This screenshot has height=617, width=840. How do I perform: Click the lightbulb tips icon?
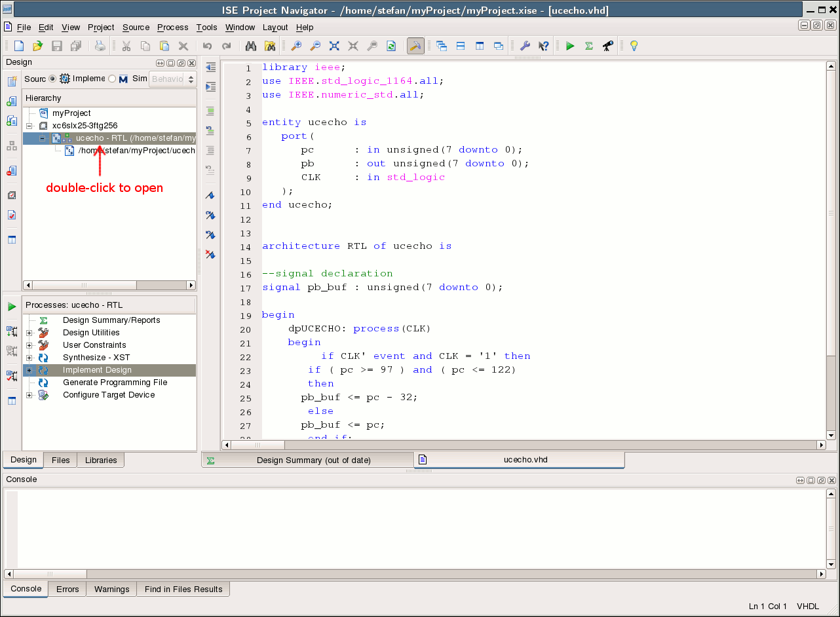634,46
